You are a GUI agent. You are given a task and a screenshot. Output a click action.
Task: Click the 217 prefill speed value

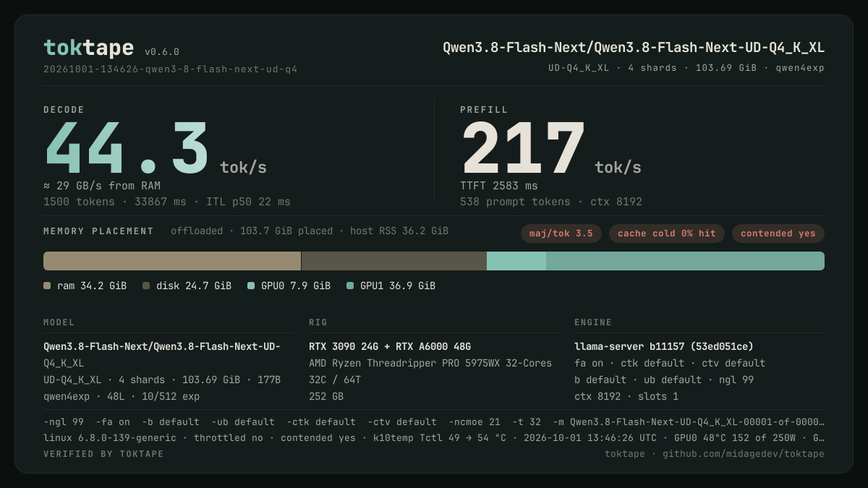pos(524,148)
